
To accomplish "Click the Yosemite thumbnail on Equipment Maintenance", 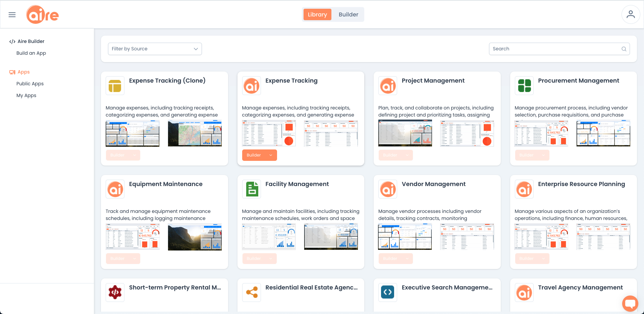I will point(195,237).
